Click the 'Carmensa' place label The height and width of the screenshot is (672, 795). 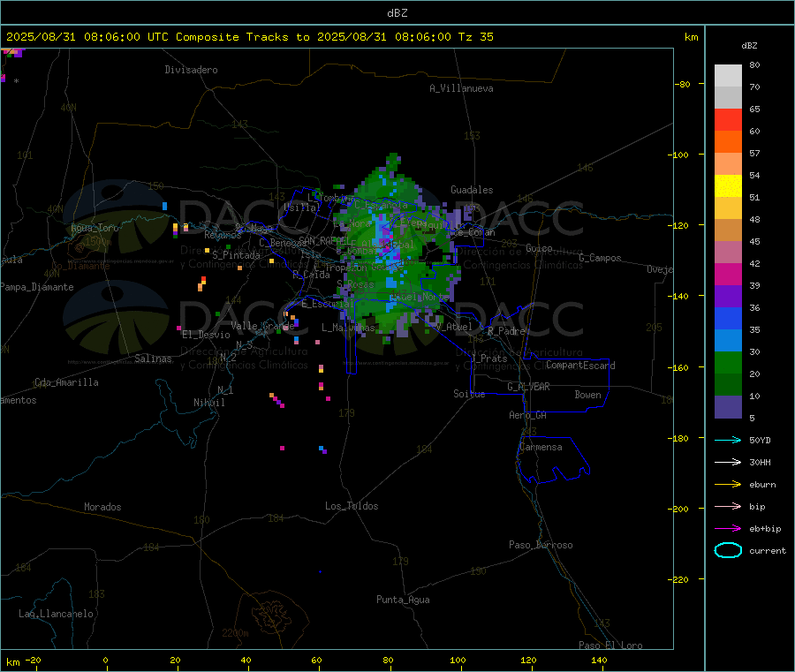tap(541, 447)
